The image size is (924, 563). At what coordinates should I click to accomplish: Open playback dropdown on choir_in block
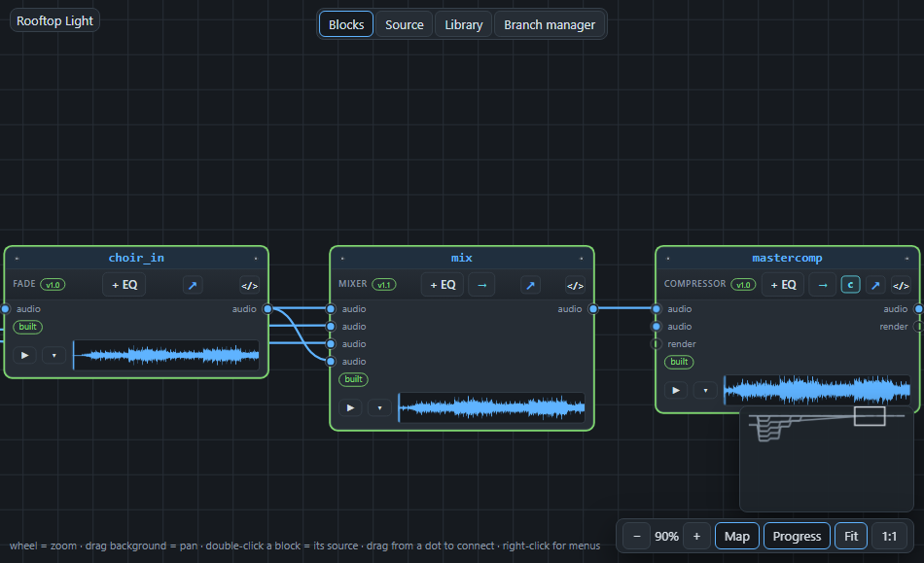(x=54, y=355)
